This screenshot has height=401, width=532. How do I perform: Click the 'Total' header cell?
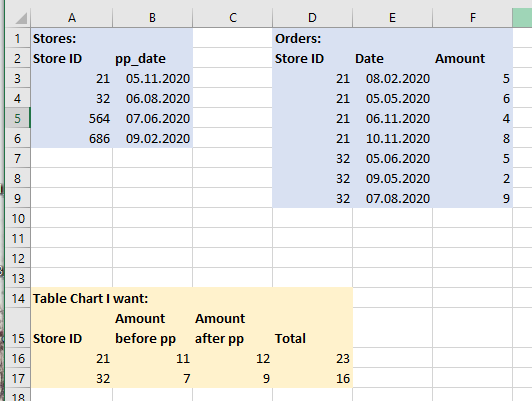[312, 328]
